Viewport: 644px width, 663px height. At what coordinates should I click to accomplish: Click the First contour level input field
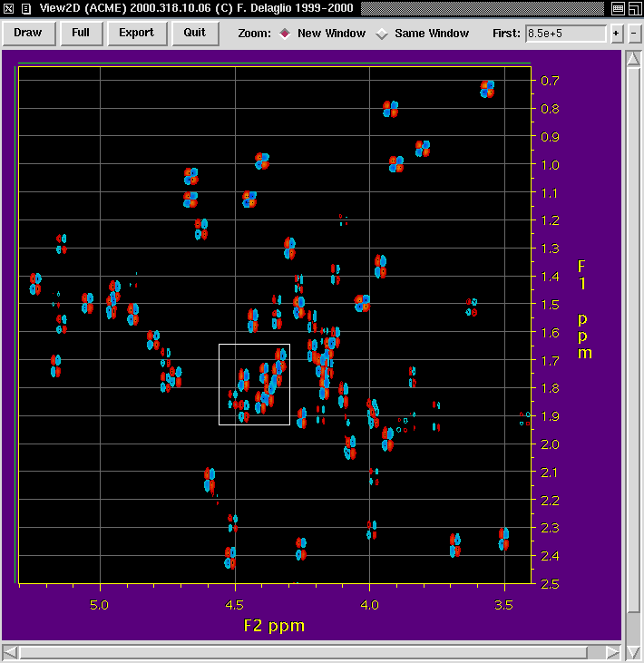565,34
